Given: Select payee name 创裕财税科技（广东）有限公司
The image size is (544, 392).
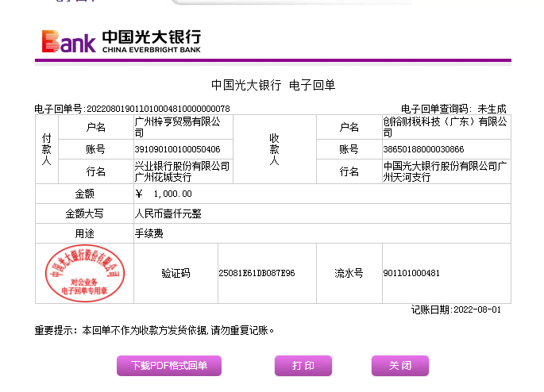Looking at the screenshot, I should click(x=445, y=127).
